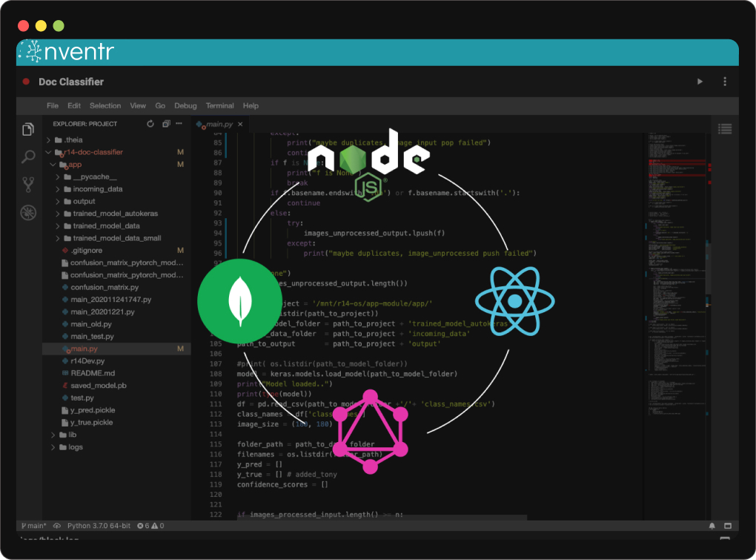Open the Edit menu
The image size is (756, 560).
click(74, 105)
